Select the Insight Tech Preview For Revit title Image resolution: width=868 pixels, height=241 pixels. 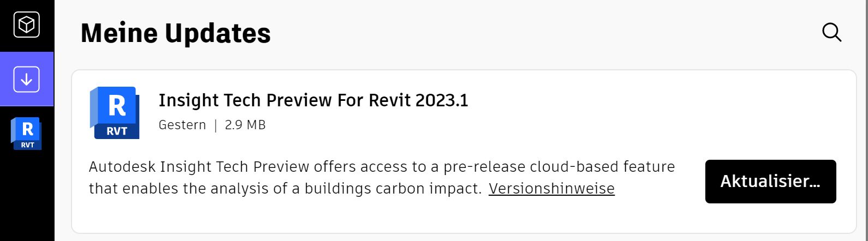tap(313, 100)
